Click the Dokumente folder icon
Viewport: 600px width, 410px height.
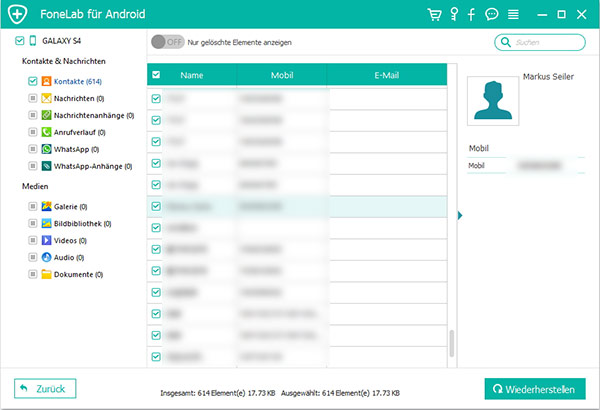click(46, 274)
